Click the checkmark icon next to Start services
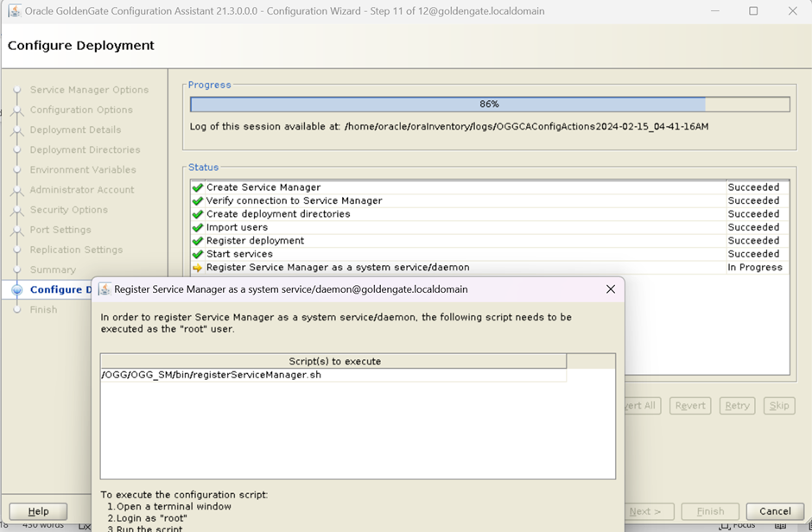Viewport: 812px width, 532px height. [x=198, y=255]
